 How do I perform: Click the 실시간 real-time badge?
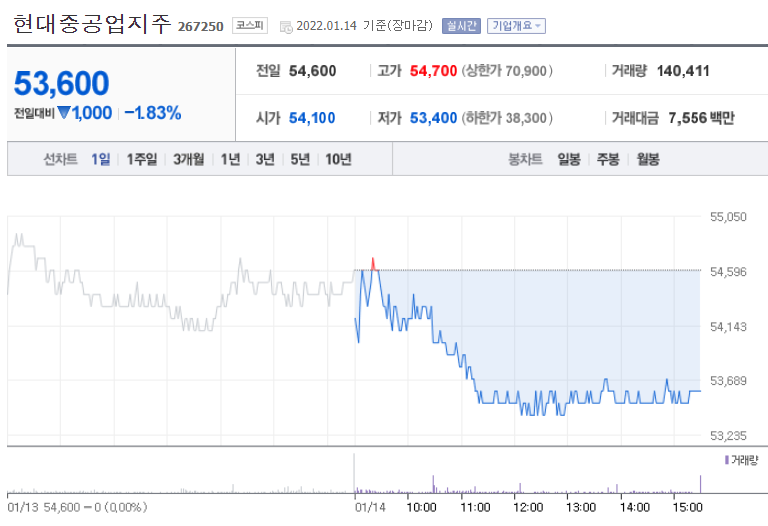click(x=461, y=26)
